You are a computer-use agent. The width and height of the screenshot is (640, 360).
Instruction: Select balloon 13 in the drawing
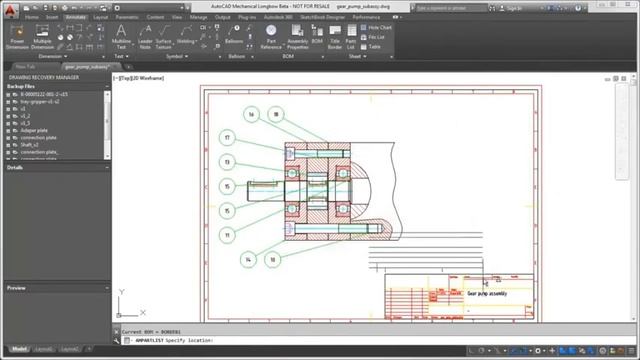pos(227,162)
